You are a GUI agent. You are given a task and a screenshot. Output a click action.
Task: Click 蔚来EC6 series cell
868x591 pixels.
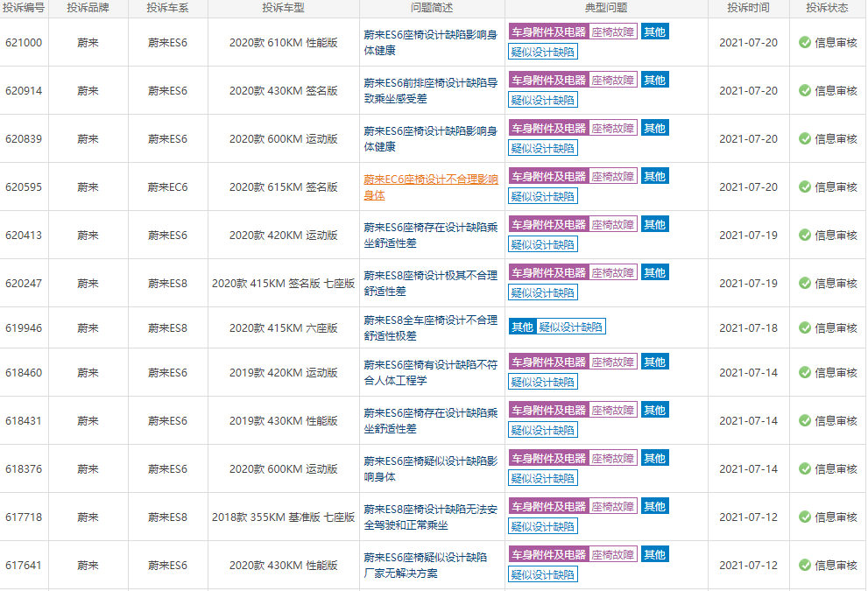pyautogui.click(x=168, y=187)
